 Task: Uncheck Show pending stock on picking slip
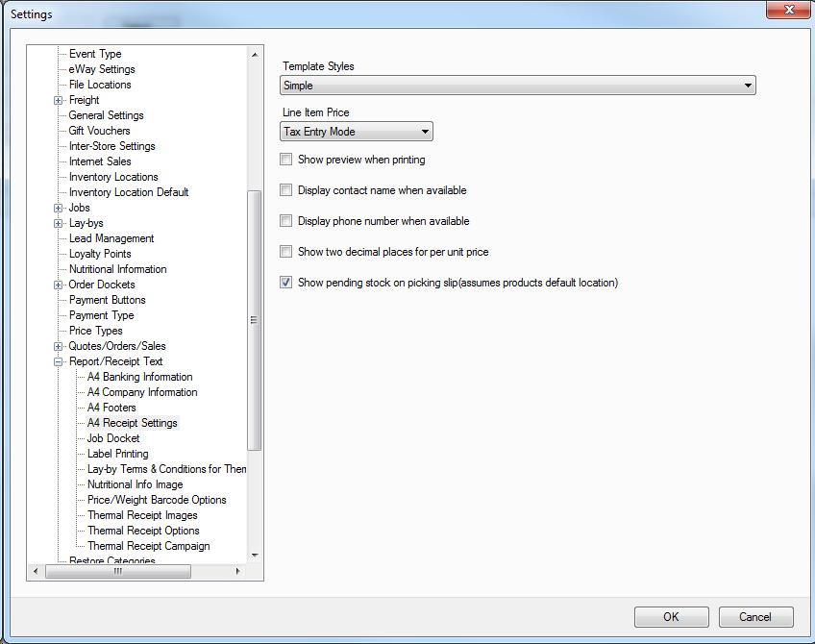pos(285,283)
